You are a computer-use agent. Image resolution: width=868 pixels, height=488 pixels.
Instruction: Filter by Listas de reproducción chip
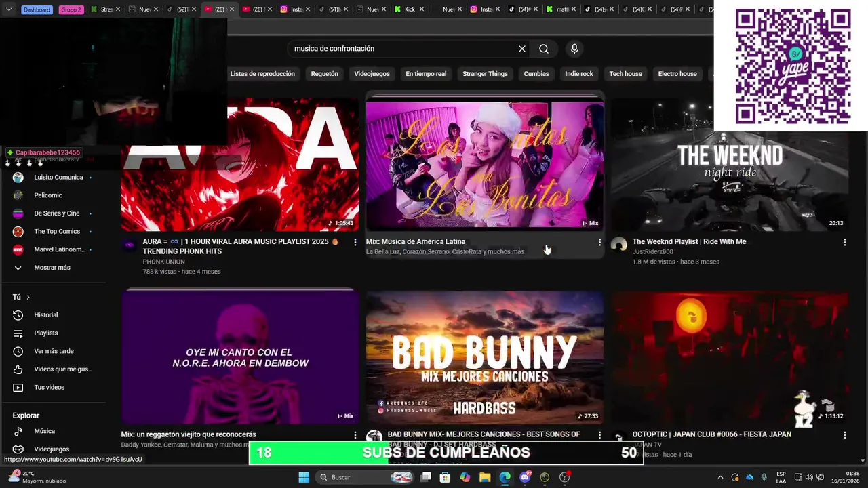click(262, 74)
